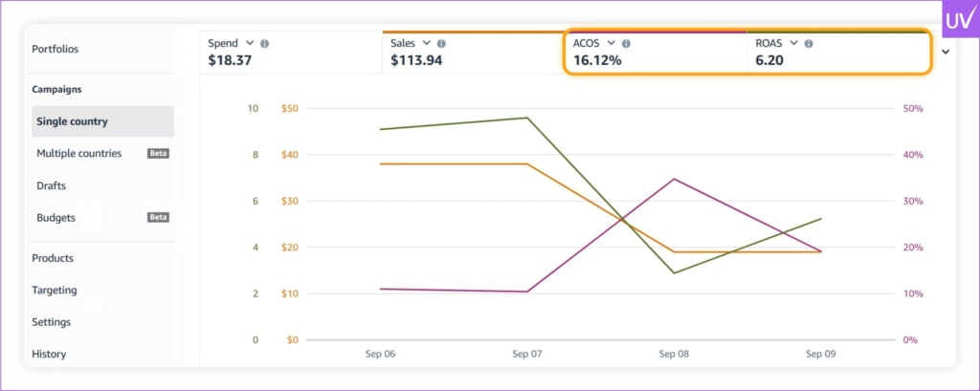Open Portfolios in the sidebar

tap(56, 49)
